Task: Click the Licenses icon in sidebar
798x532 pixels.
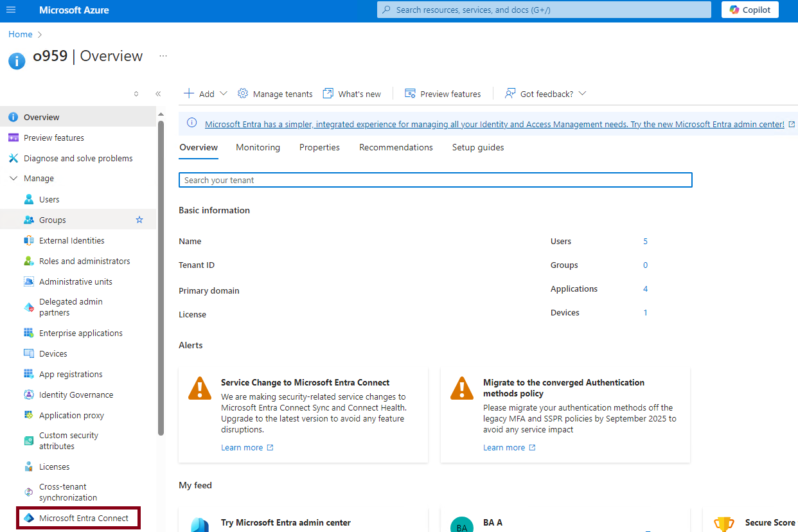Action: tap(29, 466)
